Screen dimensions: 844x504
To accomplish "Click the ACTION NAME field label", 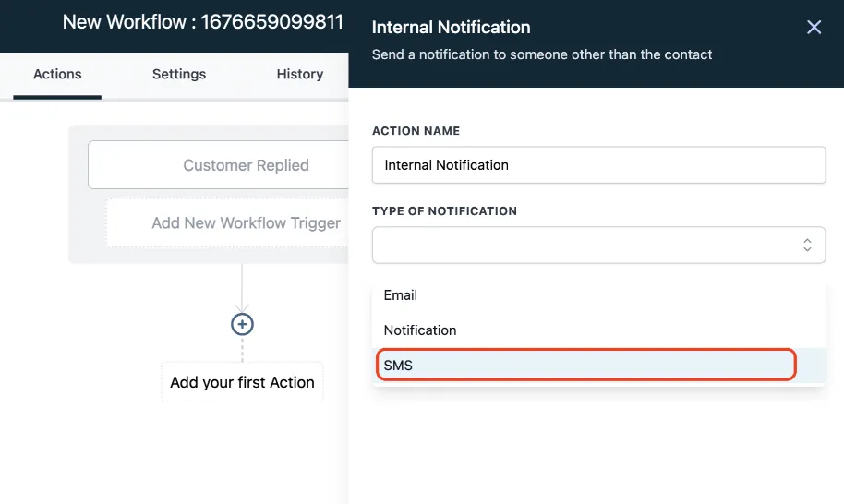I will (416, 131).
